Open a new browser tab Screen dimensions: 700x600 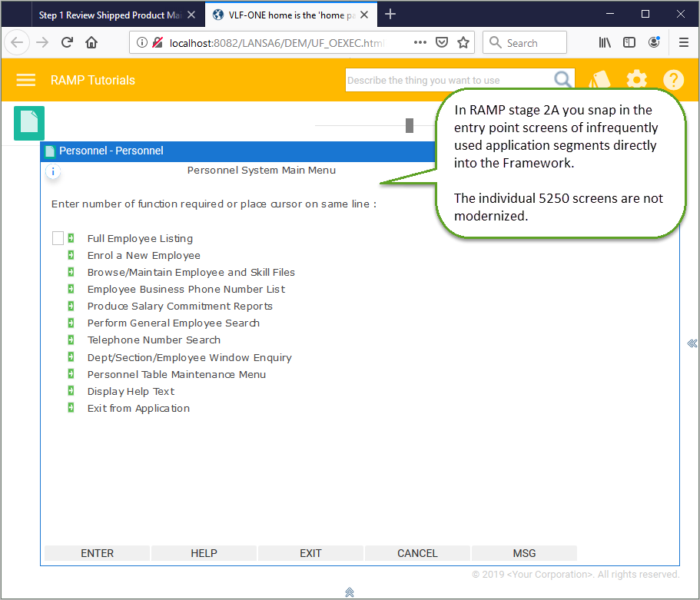(390, 15)
